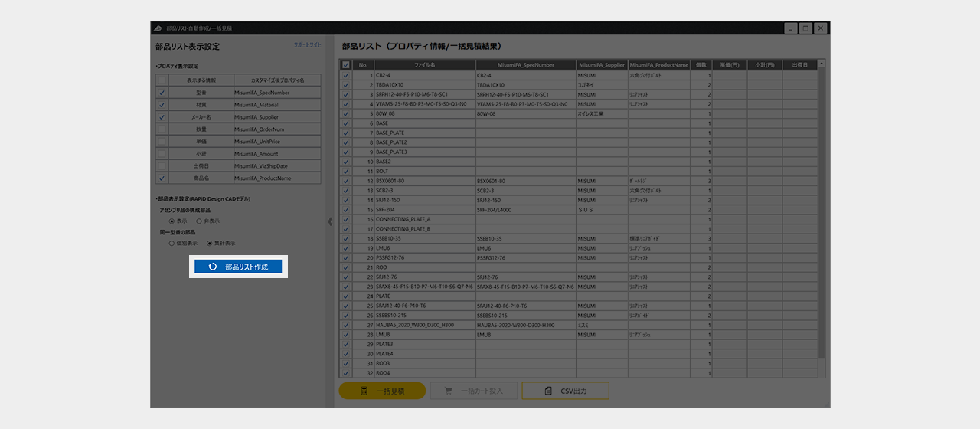Screen dimensions: 980x429
Task: Select the CONNECTING_PLATE_A file name cell
Action: click(x=424, y=219)
